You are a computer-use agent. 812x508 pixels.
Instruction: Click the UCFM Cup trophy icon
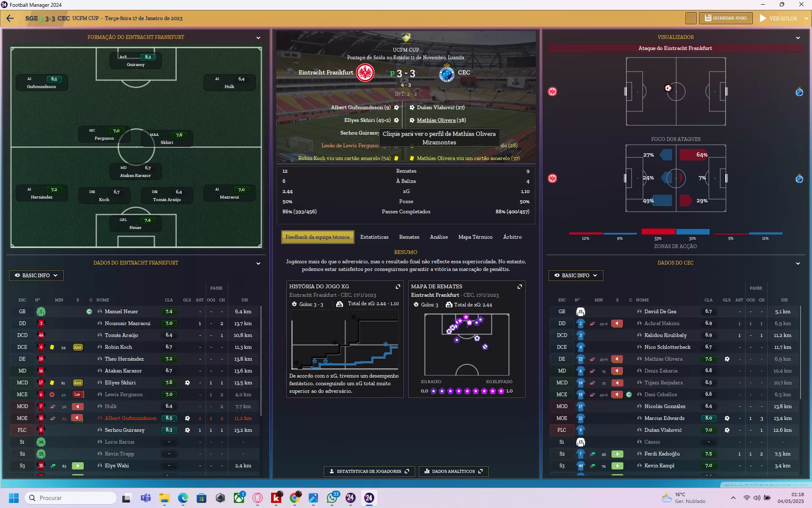[406, 38]
